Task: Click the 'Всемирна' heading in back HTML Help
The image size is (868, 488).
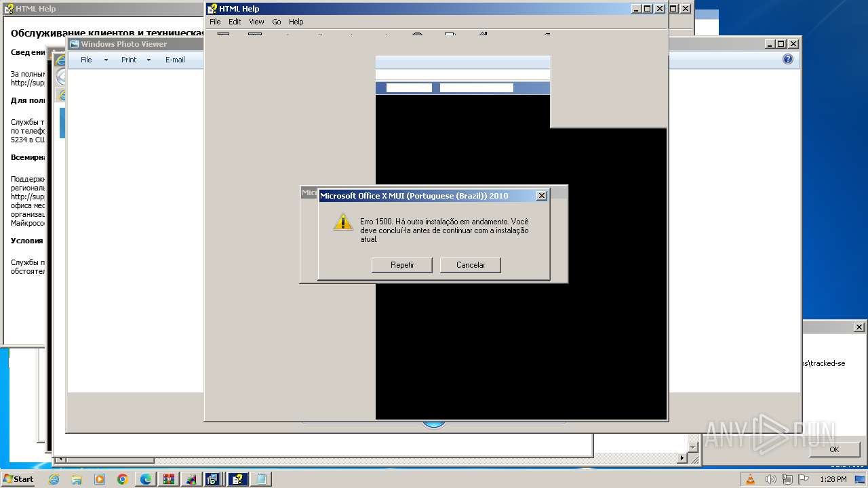Action: 27,157
